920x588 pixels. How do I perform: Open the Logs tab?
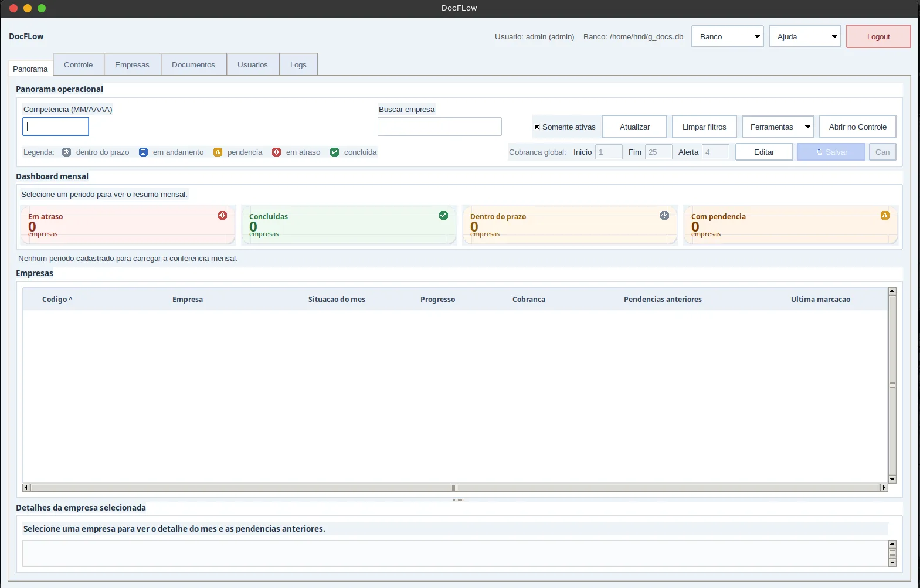[298, 64]
